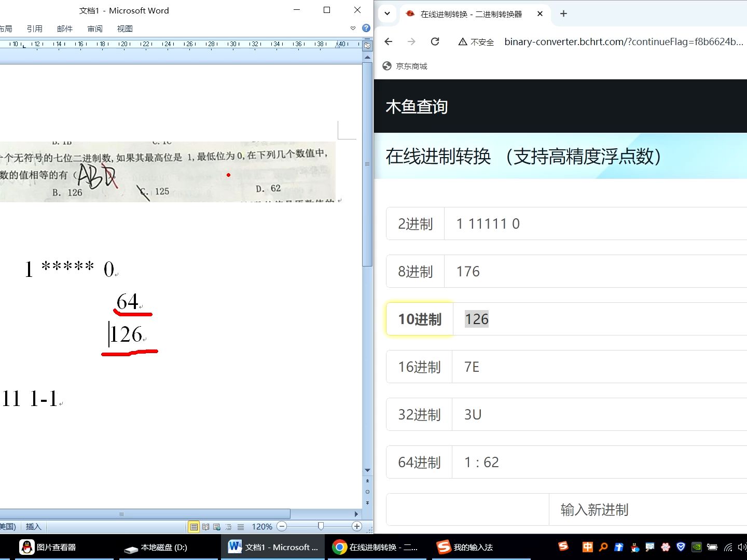Image resolution: width=747 pixels, height=560 pixels.
Task: Collapse the Word ribbon with the caret
Action: (x=353, y=29)
